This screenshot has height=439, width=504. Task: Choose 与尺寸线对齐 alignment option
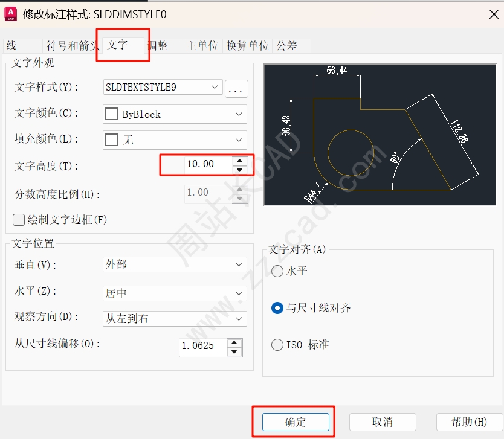pos(277,308)
